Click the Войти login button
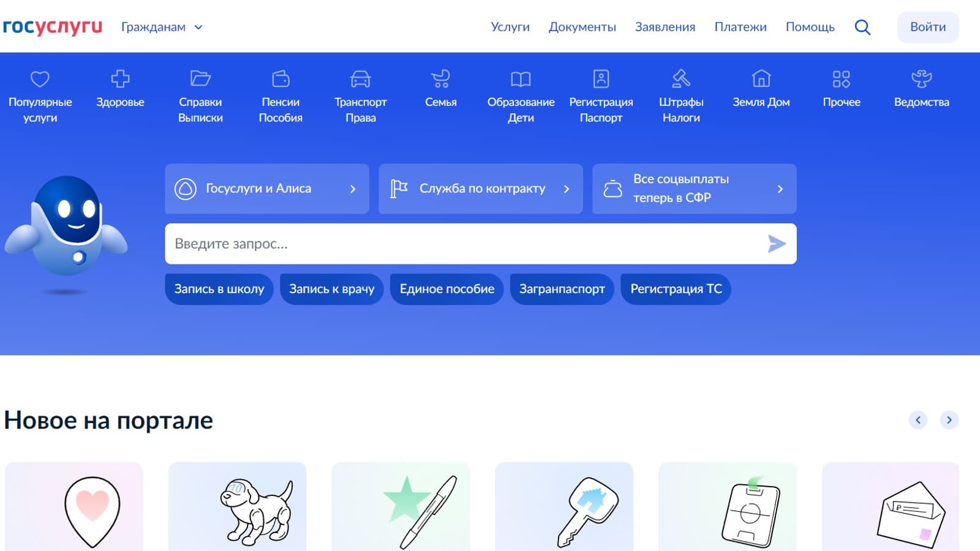This screenshot has height=551, width=980. (928, 27)
